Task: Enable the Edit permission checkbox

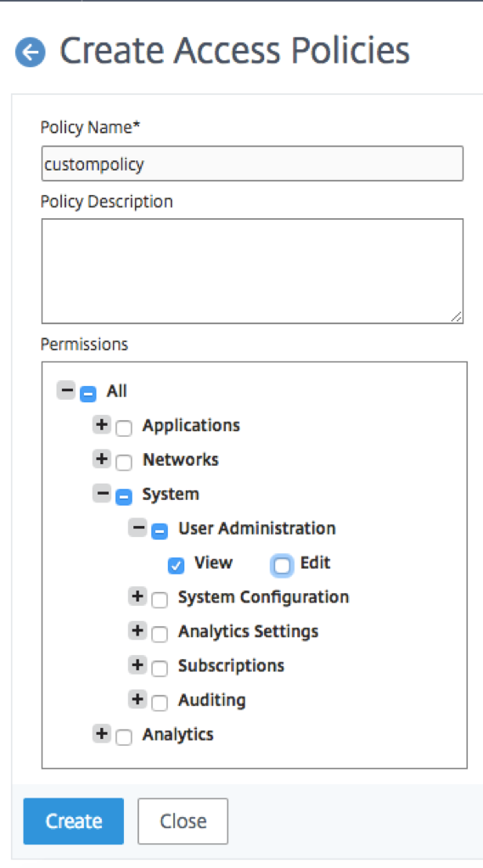Action: click(x=282, y=566)
